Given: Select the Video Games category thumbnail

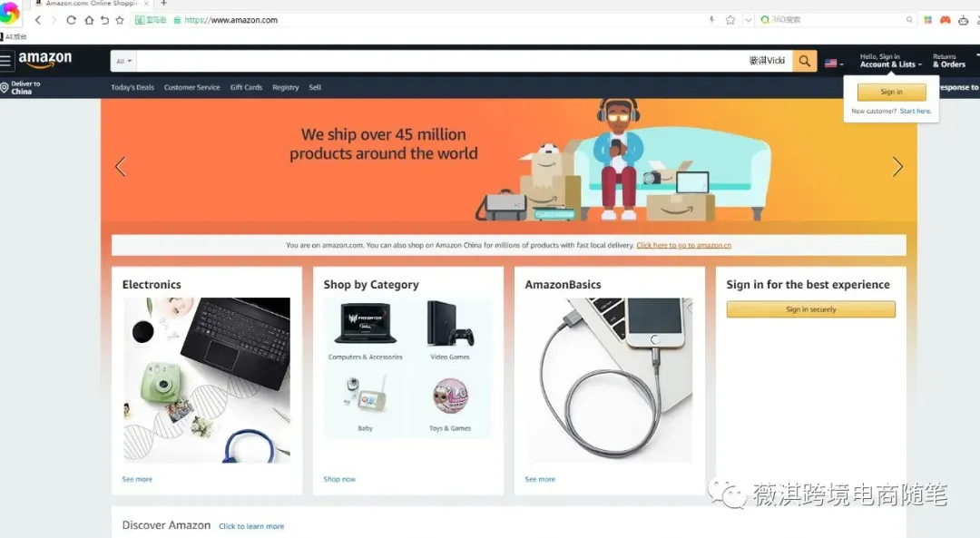Looking at the screenshot, I should tap(450, 330).
